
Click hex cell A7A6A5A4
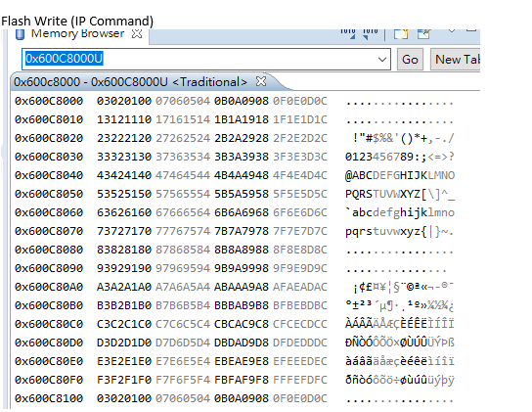pyautogui.click(x=183, y=287)
